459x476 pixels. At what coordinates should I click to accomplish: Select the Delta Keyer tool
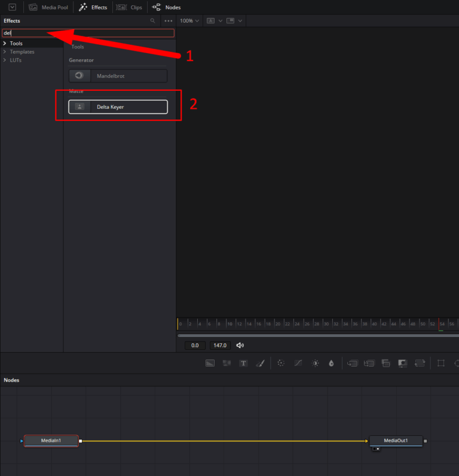click(x=118, y=107)
